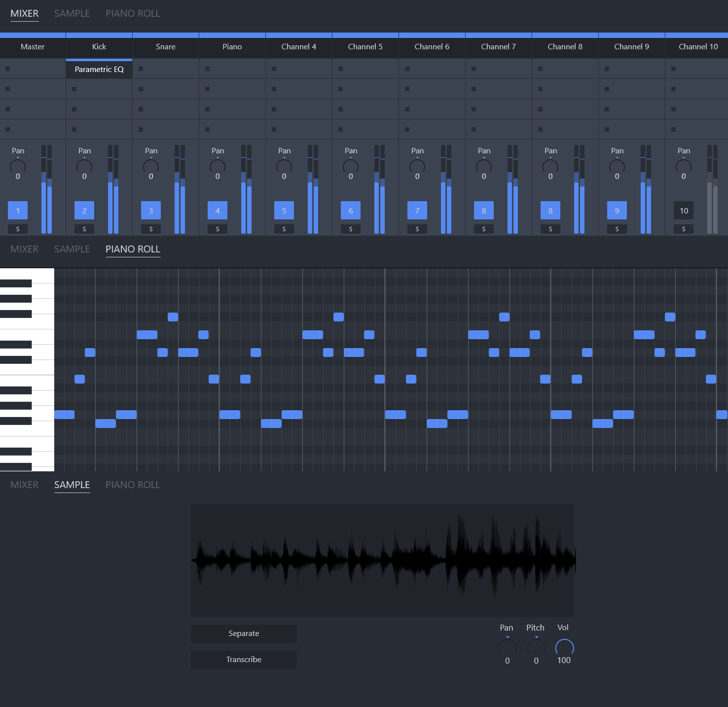Toggle Channel 9's number 9 button
Viewport: 728px width, 707px height.
coord(617,211)
